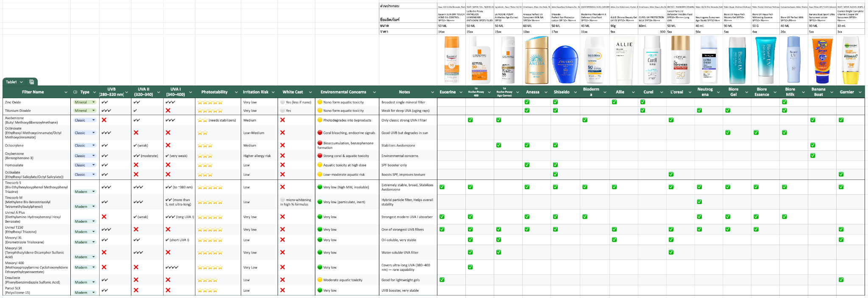Uncheck Eucerine checkbox in Ensulizole row
Viewport: 868px width, 298px height.
pyautogui.click(x=442, y=280)
